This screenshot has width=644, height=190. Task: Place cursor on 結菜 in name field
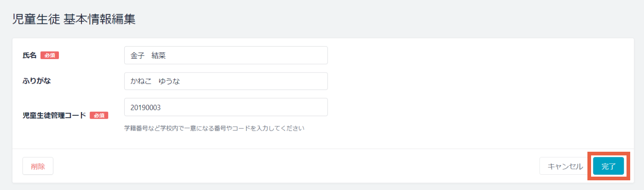point(158,55)
